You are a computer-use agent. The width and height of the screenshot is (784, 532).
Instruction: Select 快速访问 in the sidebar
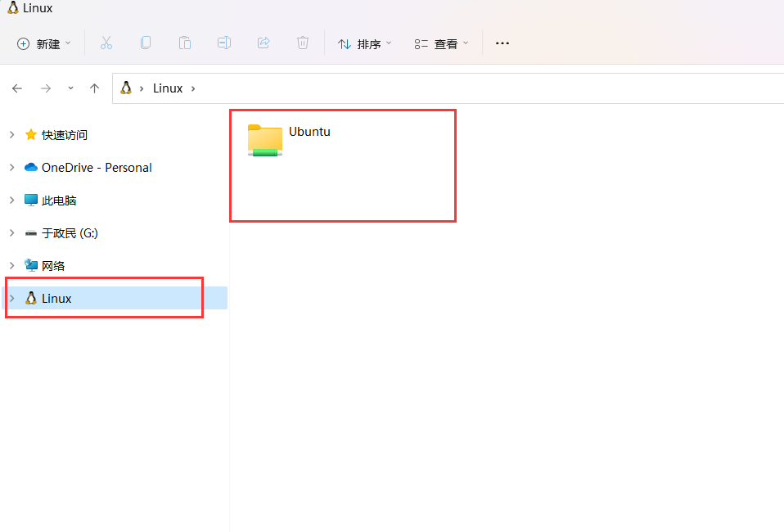click(x=65, y=135)
